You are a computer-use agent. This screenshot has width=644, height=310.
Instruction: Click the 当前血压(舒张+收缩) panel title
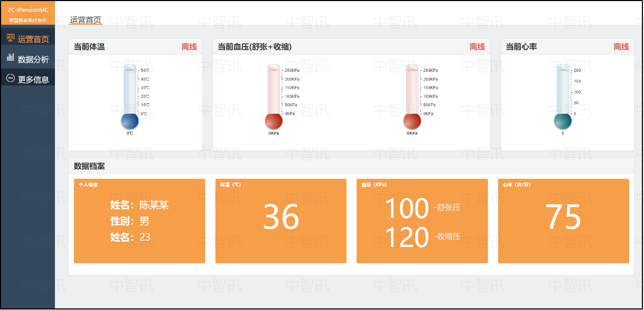(255, 47)
